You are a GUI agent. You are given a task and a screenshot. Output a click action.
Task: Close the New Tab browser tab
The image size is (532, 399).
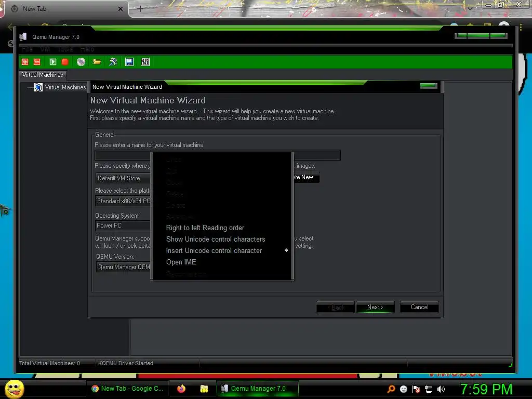coord(121,9)
